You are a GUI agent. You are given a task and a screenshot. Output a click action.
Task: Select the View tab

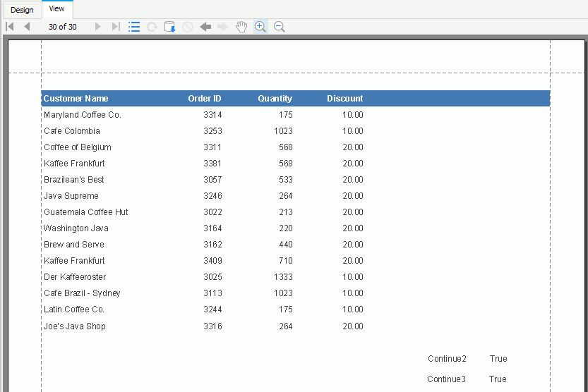pyautogui.click(x=56, y=8)
